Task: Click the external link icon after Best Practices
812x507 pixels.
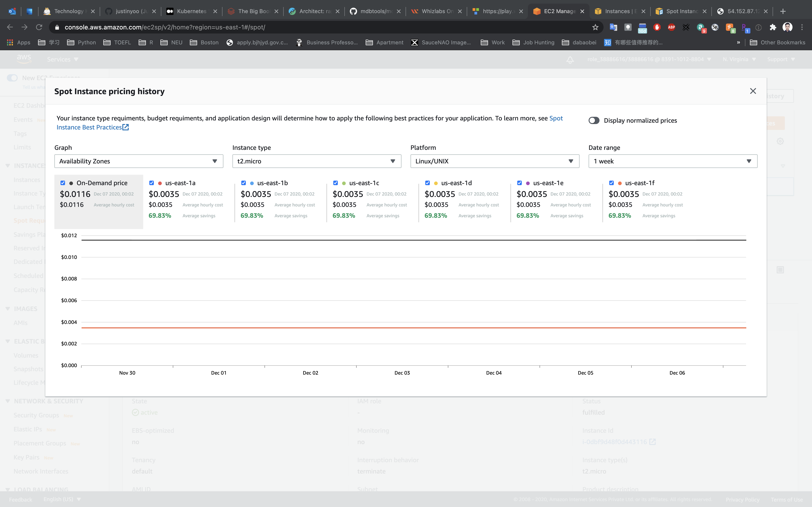Action: click(x=126, y=127)
